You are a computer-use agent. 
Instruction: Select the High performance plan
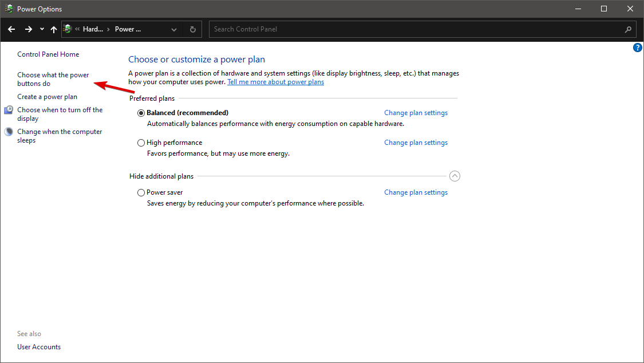point(141,143)
